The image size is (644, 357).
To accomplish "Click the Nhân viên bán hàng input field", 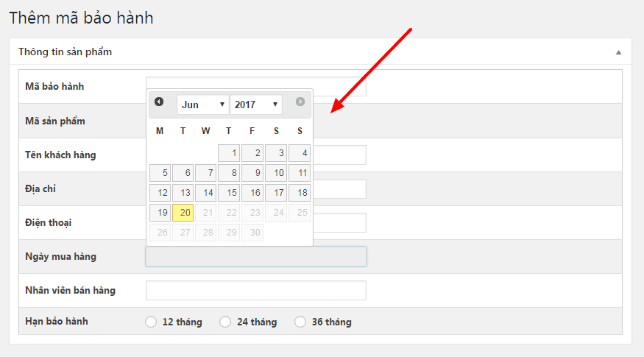I will 256,291.
